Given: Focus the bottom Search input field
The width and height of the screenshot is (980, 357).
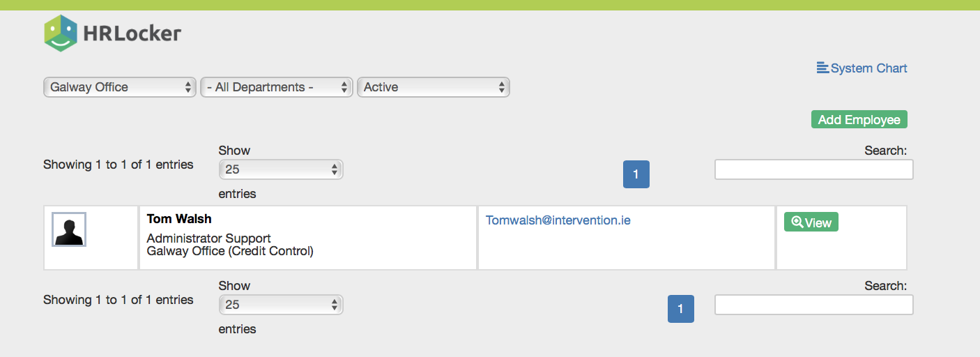Looking at the screenshot, I should tap(813, 305).
